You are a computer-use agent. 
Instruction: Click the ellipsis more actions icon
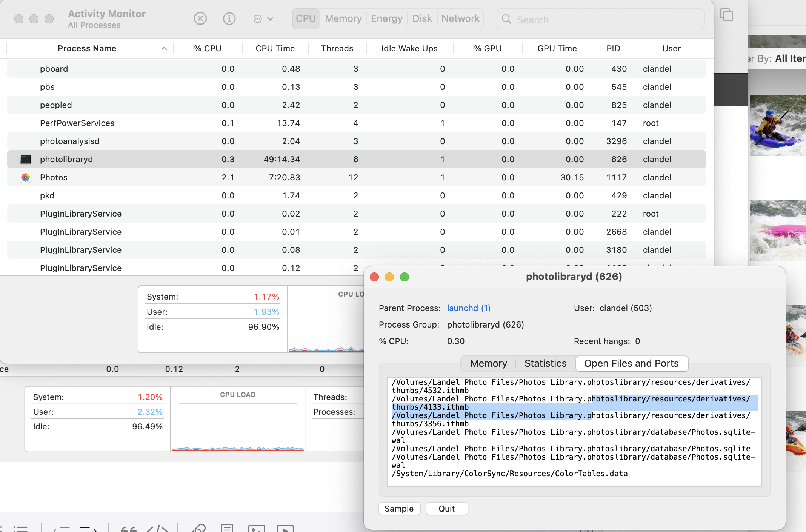click(257, 19)
